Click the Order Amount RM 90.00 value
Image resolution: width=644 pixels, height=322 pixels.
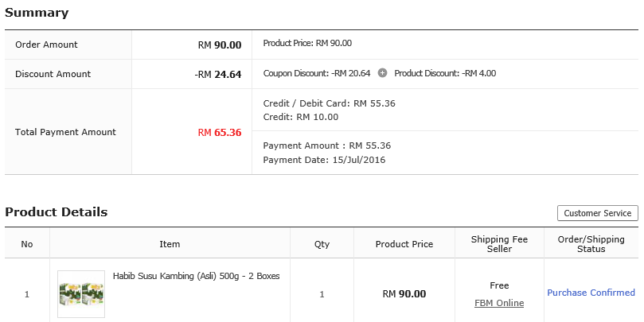(x=220, y=45)
